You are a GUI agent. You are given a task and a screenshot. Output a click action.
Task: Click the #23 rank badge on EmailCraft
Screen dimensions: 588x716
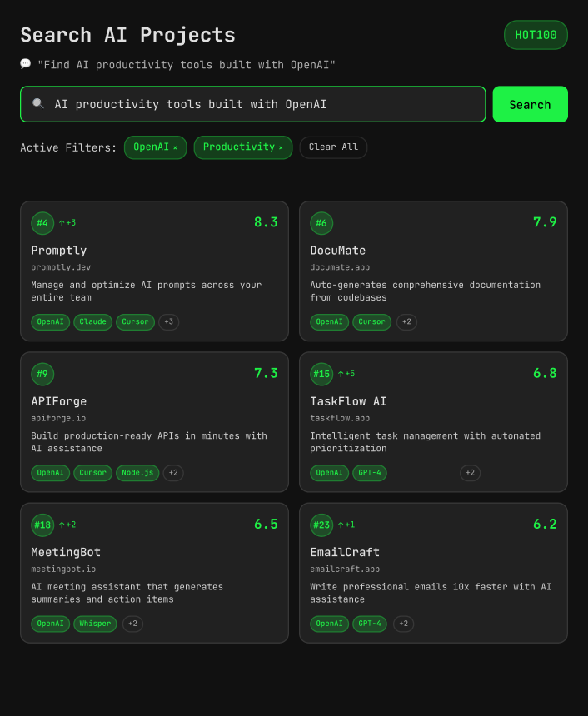[x=321, y=525]
